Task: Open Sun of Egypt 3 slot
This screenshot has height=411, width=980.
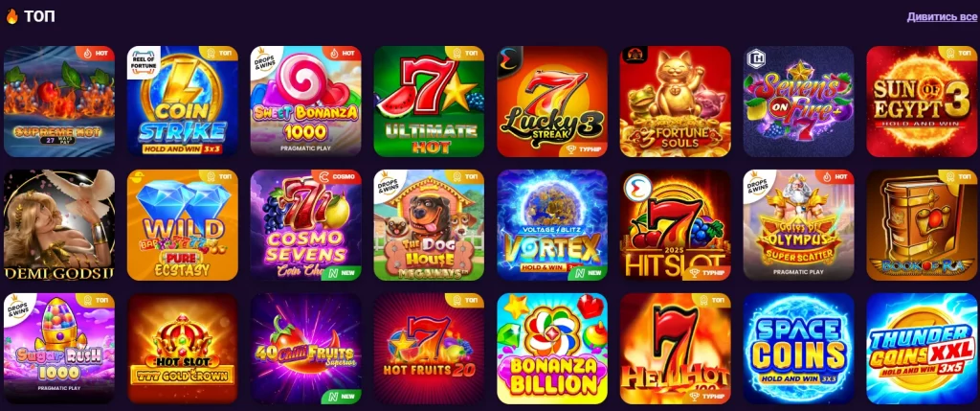Action: tap(922, 101)
